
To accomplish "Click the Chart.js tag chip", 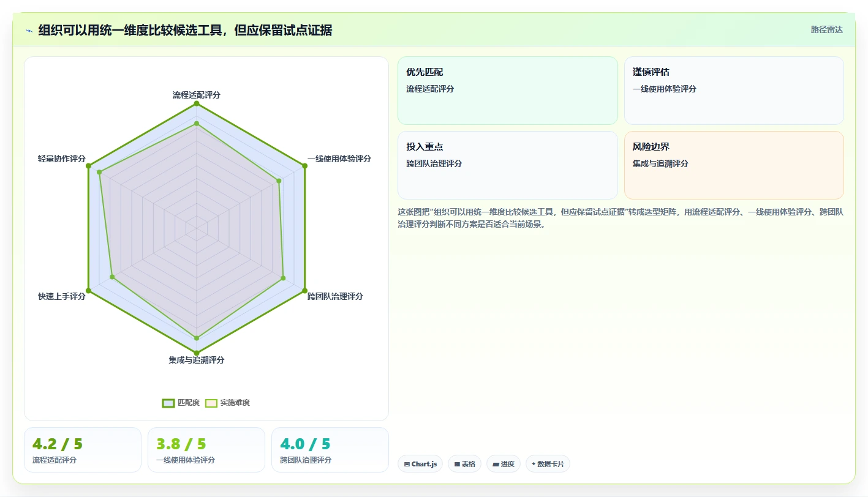I will pos(420,464).
